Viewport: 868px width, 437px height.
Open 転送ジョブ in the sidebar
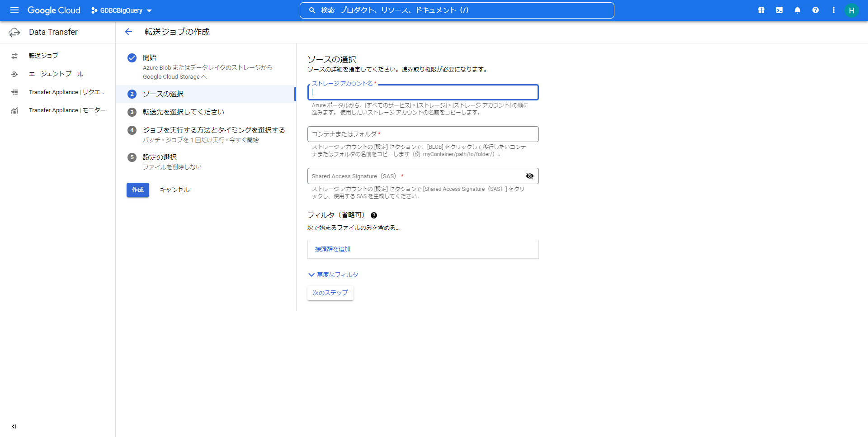[x=43, y=56]
